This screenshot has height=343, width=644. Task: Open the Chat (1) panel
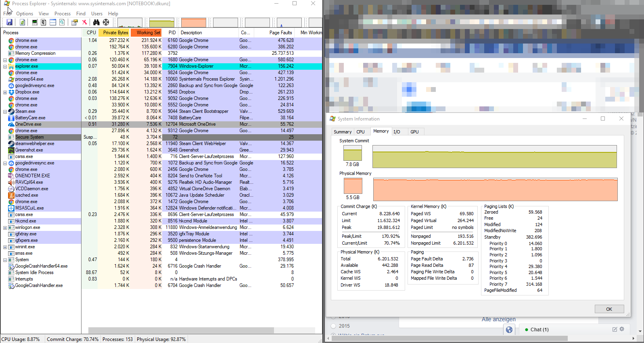[539, 330]
